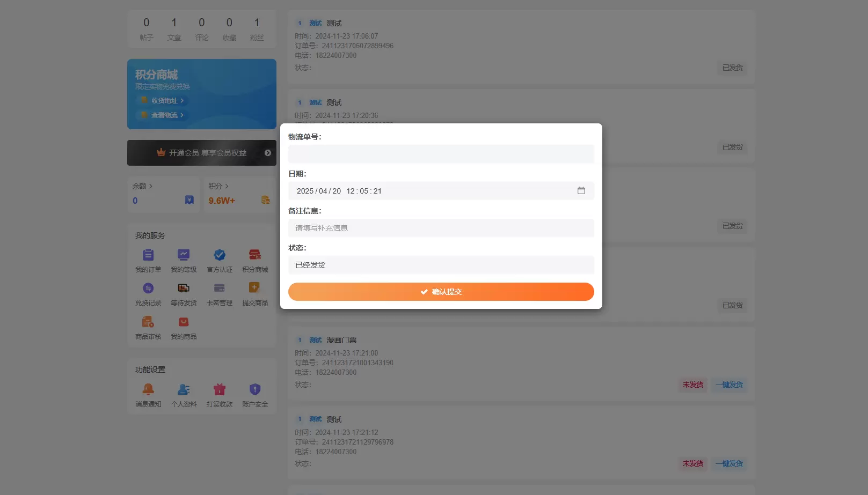Click order number 2411231721001343190
This screenshot has height=495, width=868.
click(358, 363)
